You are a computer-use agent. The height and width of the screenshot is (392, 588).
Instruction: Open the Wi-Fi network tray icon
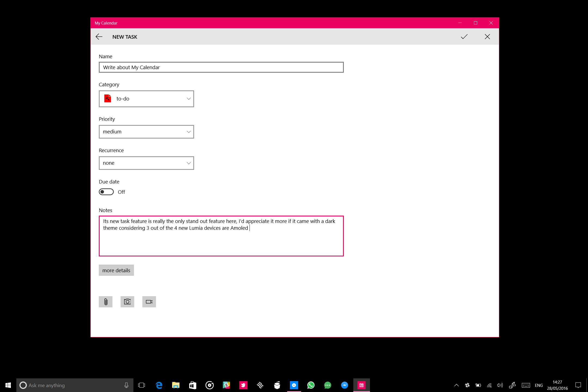pyautogui.click(x=489, y=385)
